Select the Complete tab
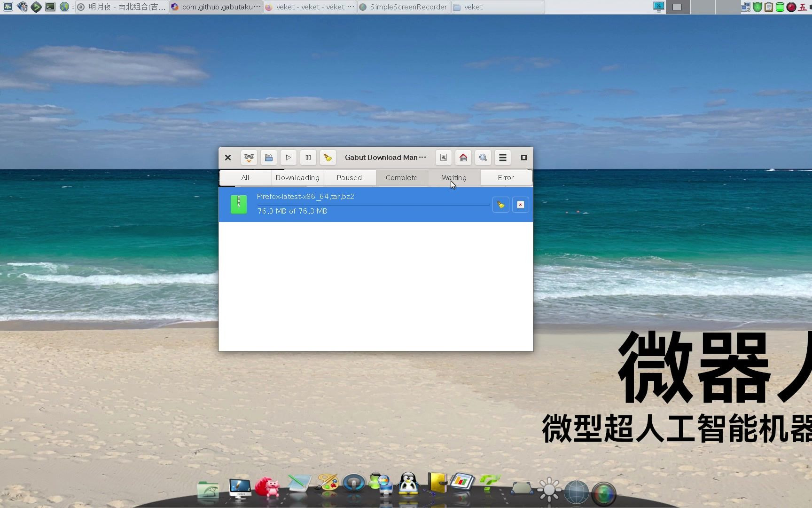 pos(402,178)
